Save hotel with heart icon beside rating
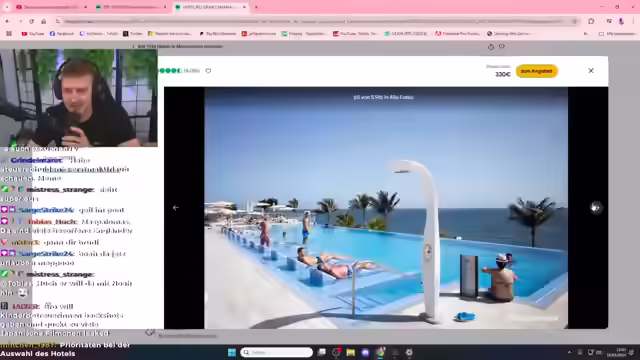Viewport: 640px width, 360px height. point(208,71)
